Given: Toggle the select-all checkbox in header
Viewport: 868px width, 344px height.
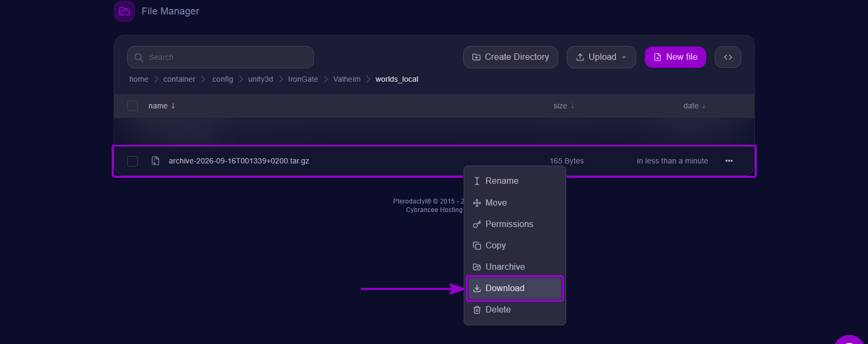Looking at the screenshot, I should (132, 106).
